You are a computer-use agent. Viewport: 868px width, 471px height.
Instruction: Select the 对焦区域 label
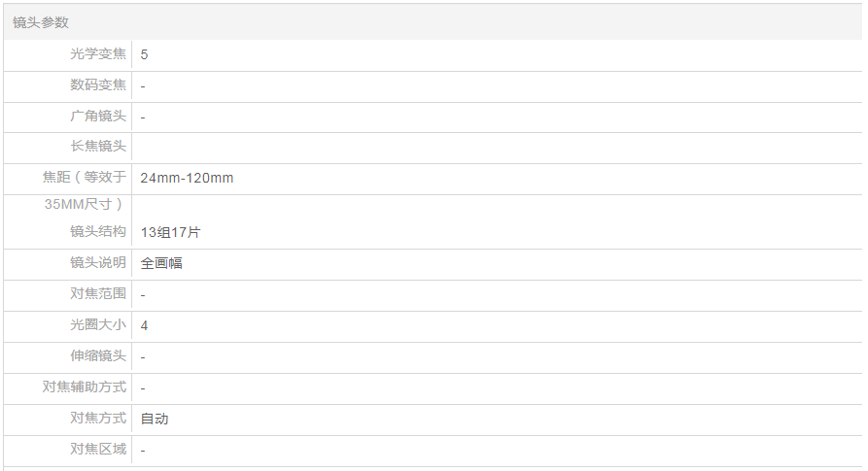coord(97,449)
